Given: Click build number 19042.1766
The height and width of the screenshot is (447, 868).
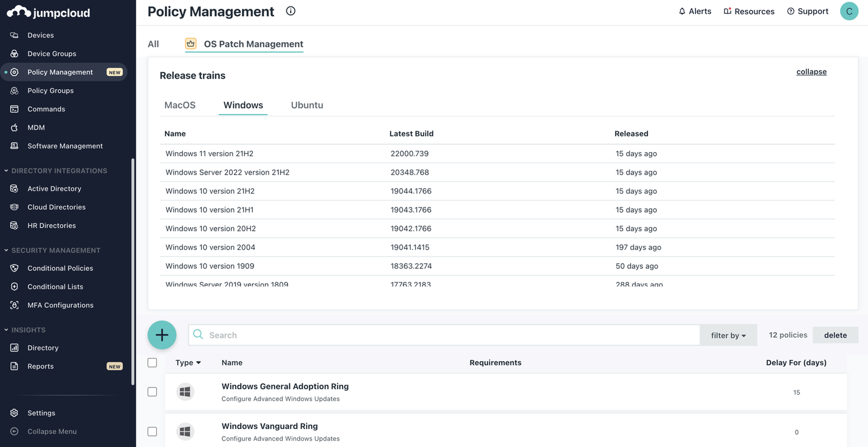Looking at the screenshot, I should pyautogui.click(x=411, y=228).
